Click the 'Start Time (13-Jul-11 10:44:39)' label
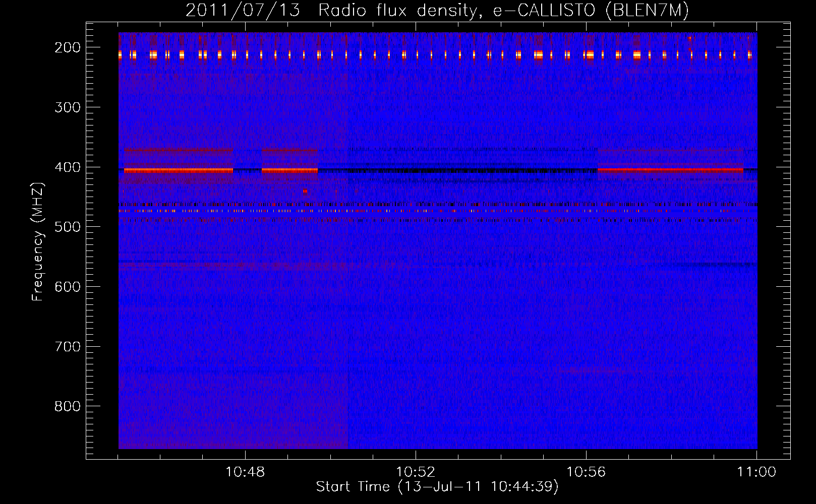This screenshot has height=504, width=816. 437,487
